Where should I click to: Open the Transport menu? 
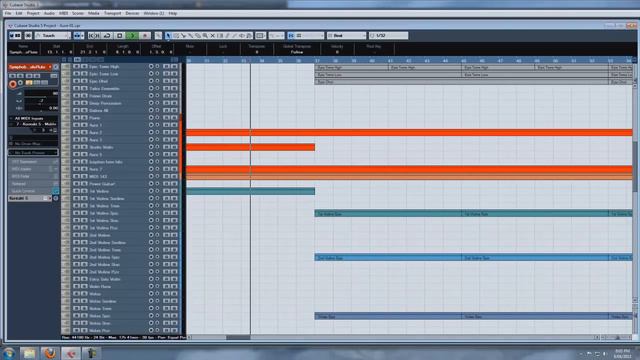(x=112, y=13)
